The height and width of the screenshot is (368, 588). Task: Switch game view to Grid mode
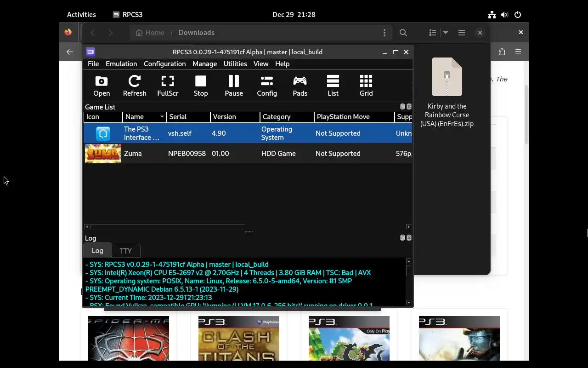click(x=366, y=86)
